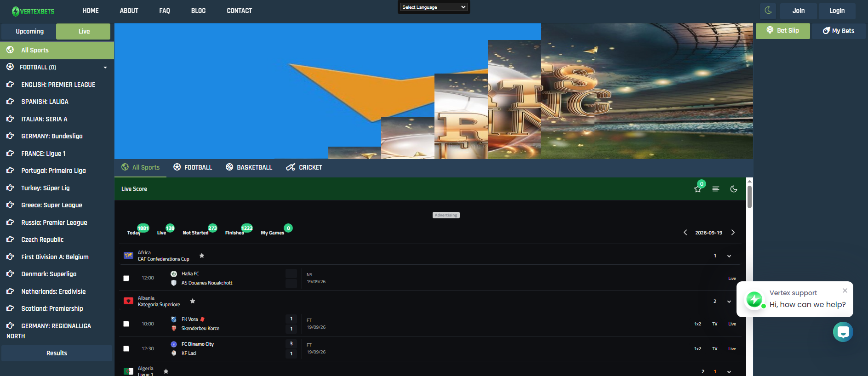Click the promotional banner image

tap(434, 91)
